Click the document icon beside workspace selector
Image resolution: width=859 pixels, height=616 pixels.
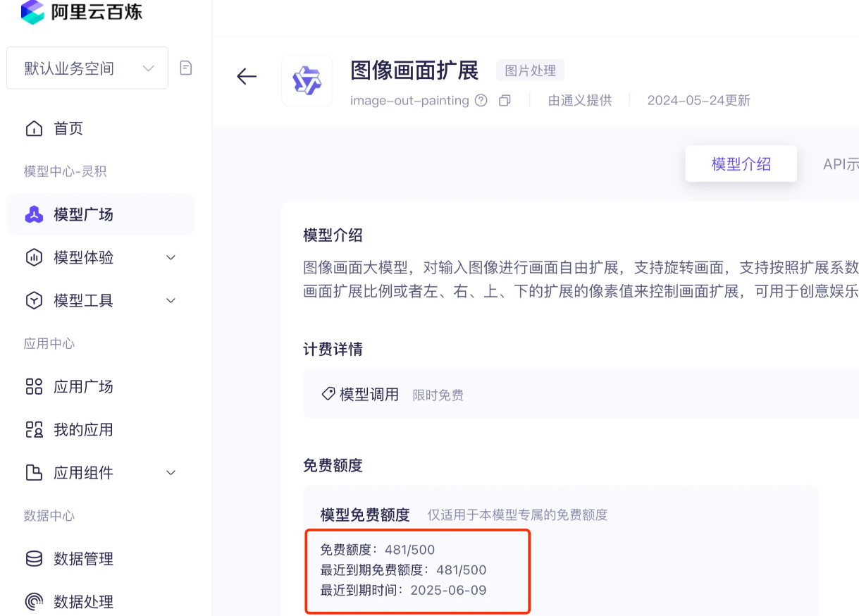click(x=186, y=68)
